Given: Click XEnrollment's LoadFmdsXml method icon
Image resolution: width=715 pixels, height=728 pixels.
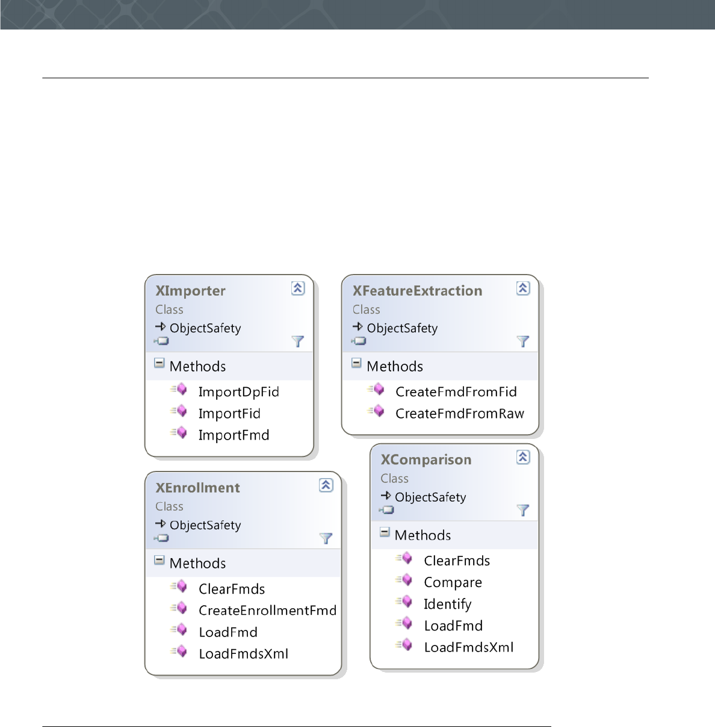Looking at the screenshot, I should click(x=179, y=652).
